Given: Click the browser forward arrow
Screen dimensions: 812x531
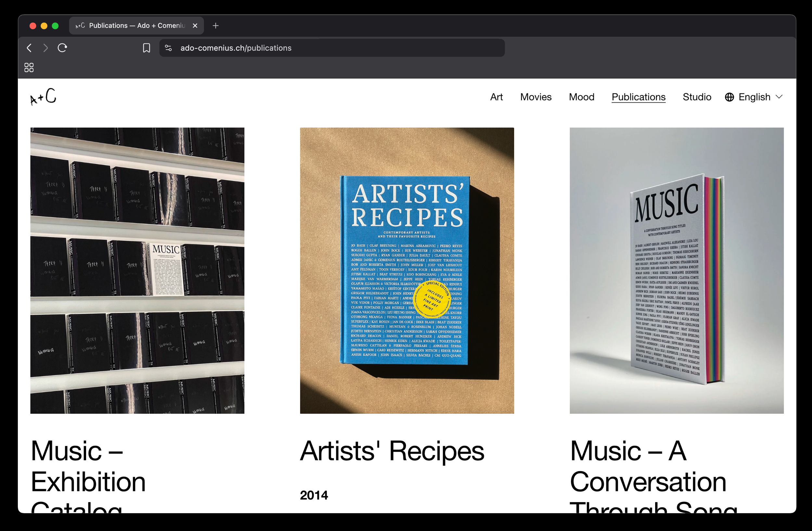Looking at the screenshot, I should (45, 48).
